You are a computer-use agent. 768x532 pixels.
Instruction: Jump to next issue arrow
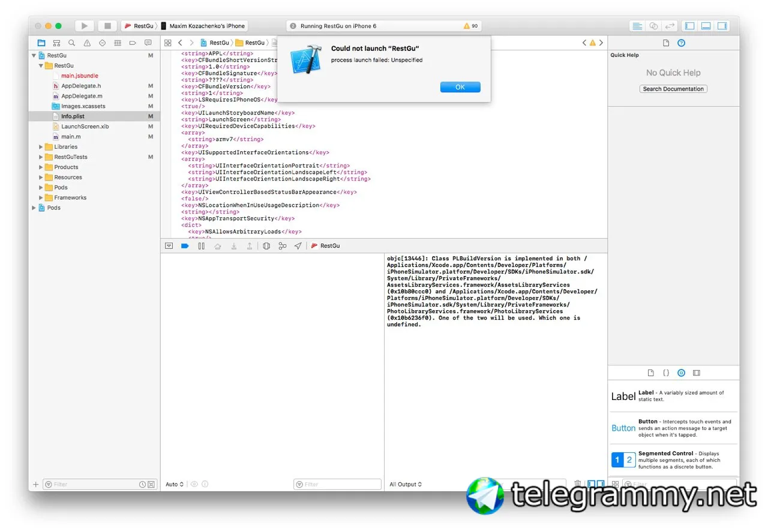(601, 43)
